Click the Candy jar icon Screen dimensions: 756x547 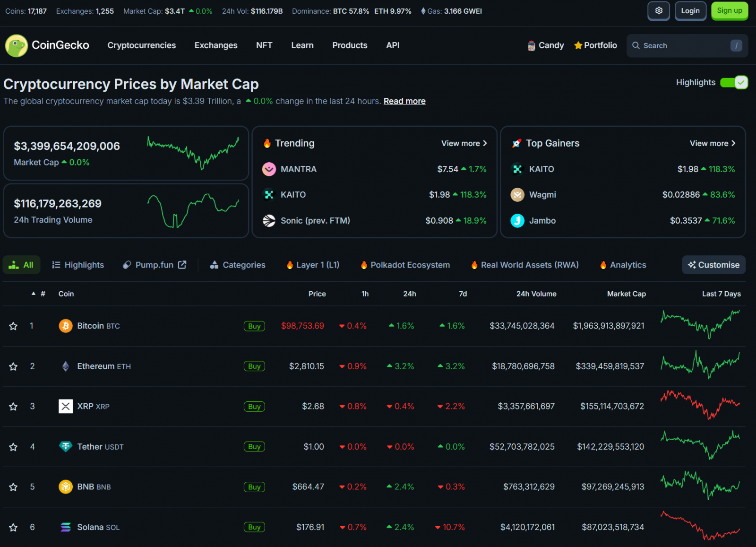(x=532, y=45)
